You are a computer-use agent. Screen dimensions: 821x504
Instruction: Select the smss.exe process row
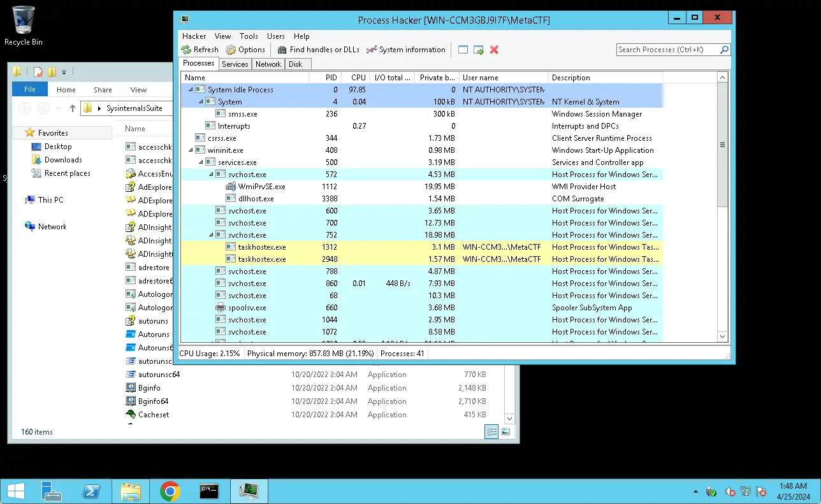click(x=421, y=114)
